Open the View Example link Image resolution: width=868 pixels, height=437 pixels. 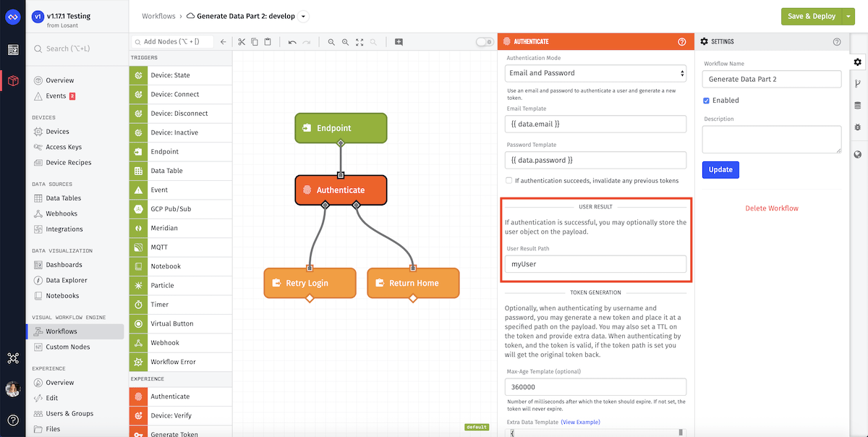[580, 423]
